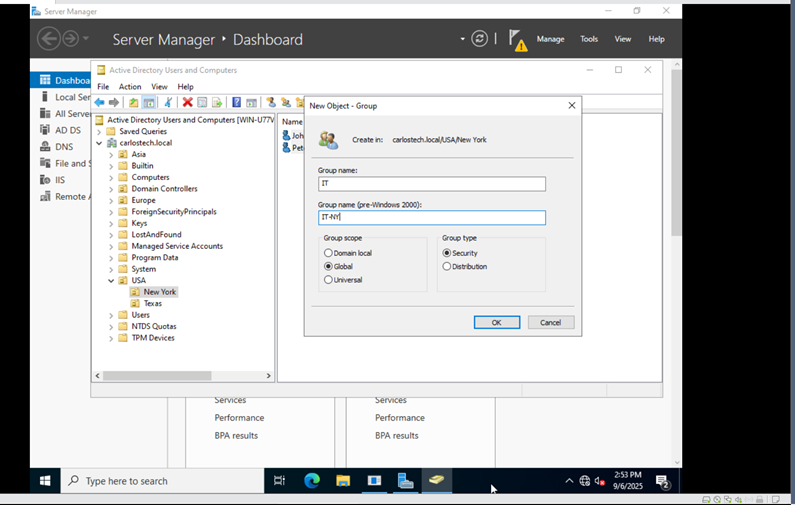Click the Server Manager refresh icon
795x505 pixels.
coord(480,39)
